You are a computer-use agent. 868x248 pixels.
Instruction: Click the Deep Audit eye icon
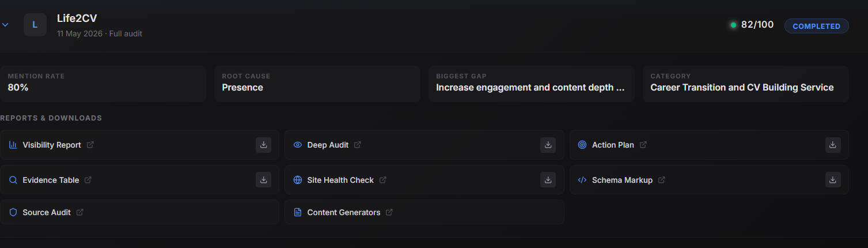[298, 145]
